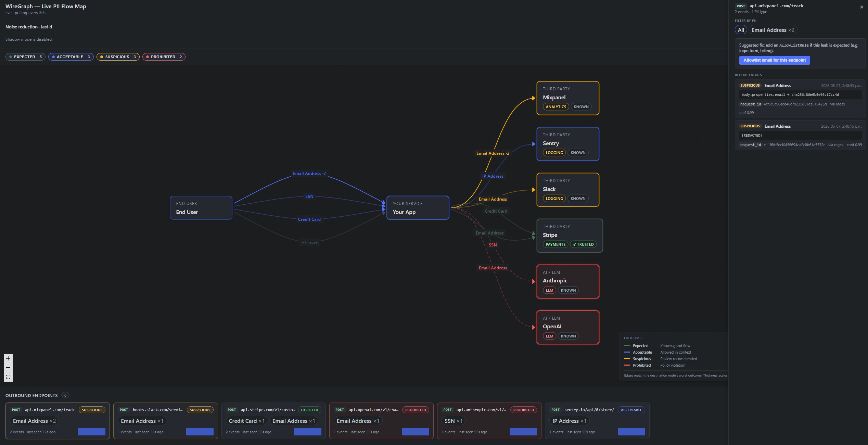The height and width of the screenshot is (445, 868).
Task: Click Credit Card edge label from End User
Action: 309,219
